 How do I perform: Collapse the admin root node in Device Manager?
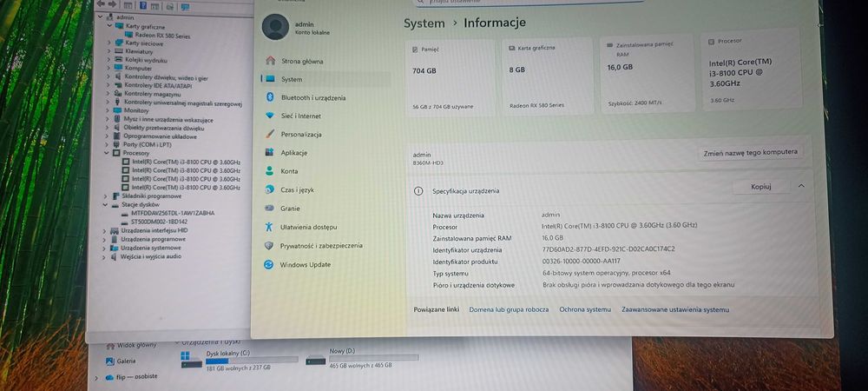pos(100,17)
